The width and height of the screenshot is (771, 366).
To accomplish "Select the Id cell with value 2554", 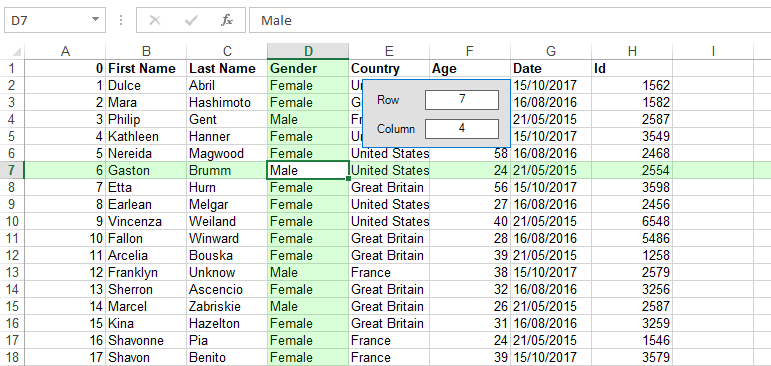I will coord(632,170).
